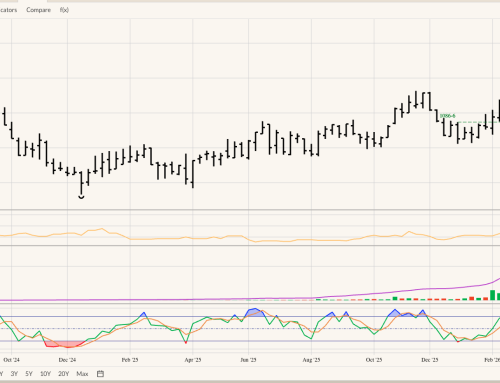Click the Dec '24 date axis label
This screenshot has height=383, width=500.
pos(67,360)
